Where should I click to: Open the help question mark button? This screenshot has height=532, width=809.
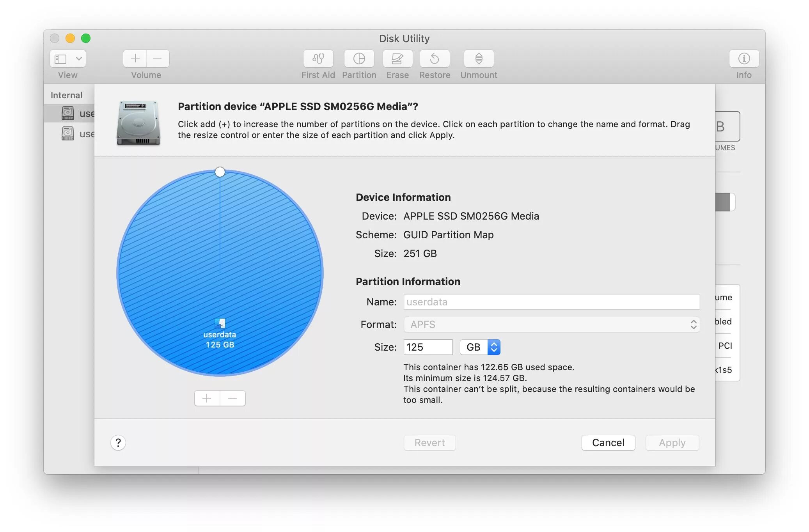click(118, 443)
